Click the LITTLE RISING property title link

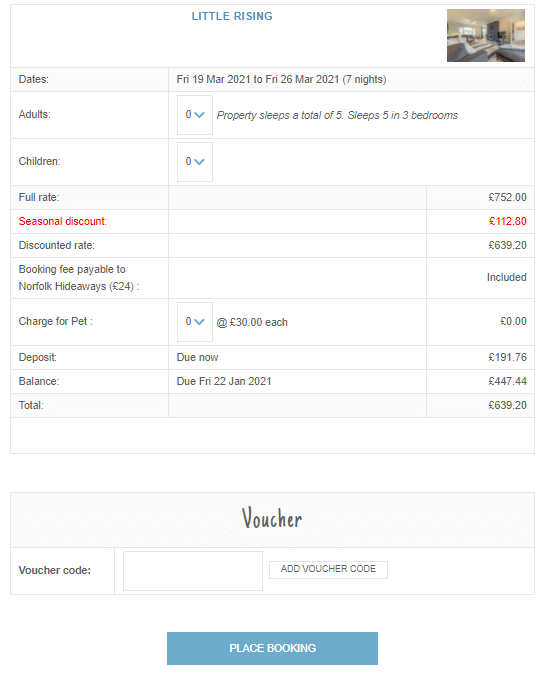click(232, 17)
